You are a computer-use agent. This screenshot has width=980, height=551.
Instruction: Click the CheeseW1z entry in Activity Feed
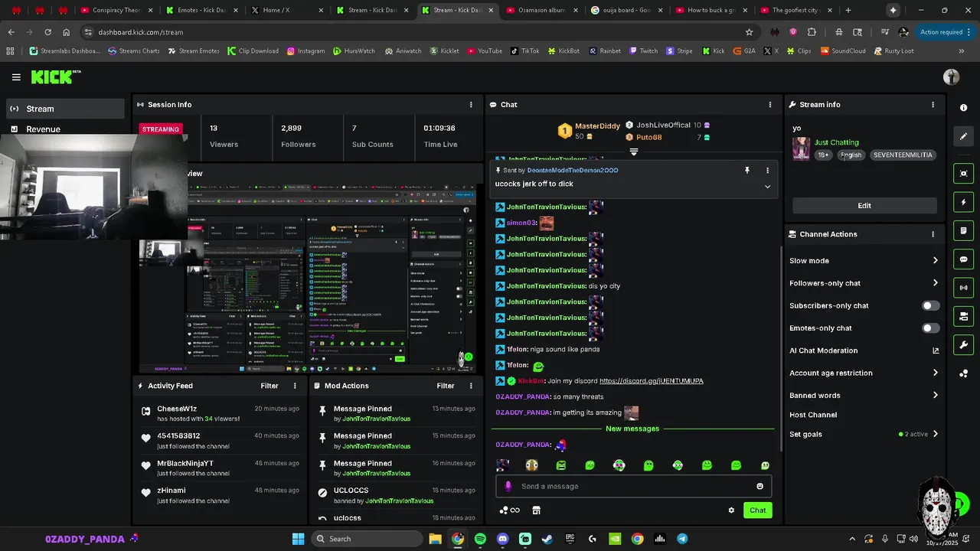coord(219,413)
